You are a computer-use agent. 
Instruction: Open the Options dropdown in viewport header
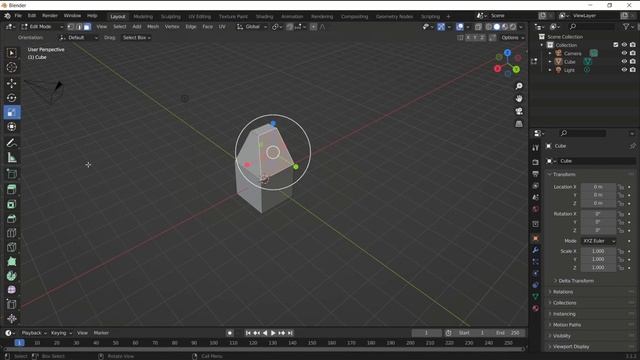pyautogui.click(x=512, y=38)
